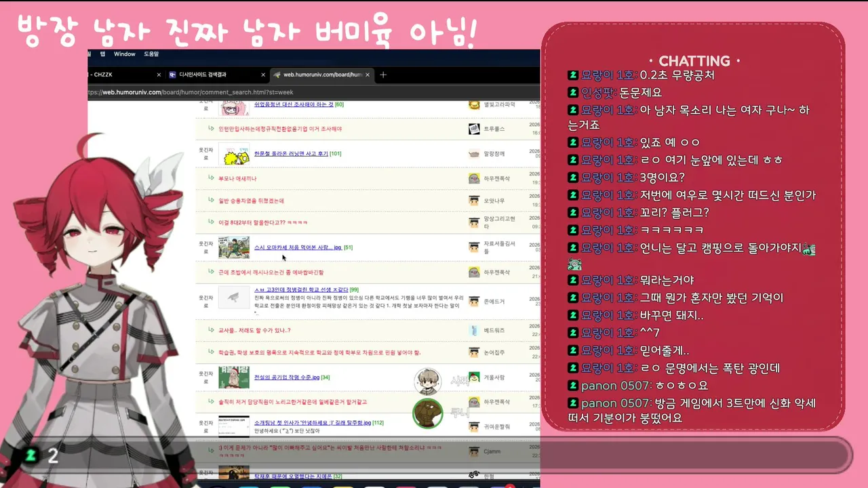Select the web.humoruniv.com/board tab
The height and width of the screenshot is (488, 868).
323,75
